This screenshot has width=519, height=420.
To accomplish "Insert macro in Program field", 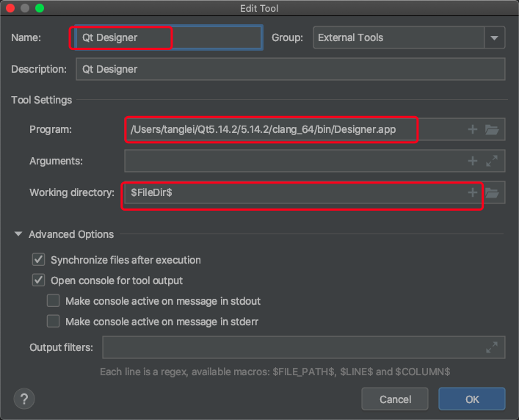I will click(472, 129).
